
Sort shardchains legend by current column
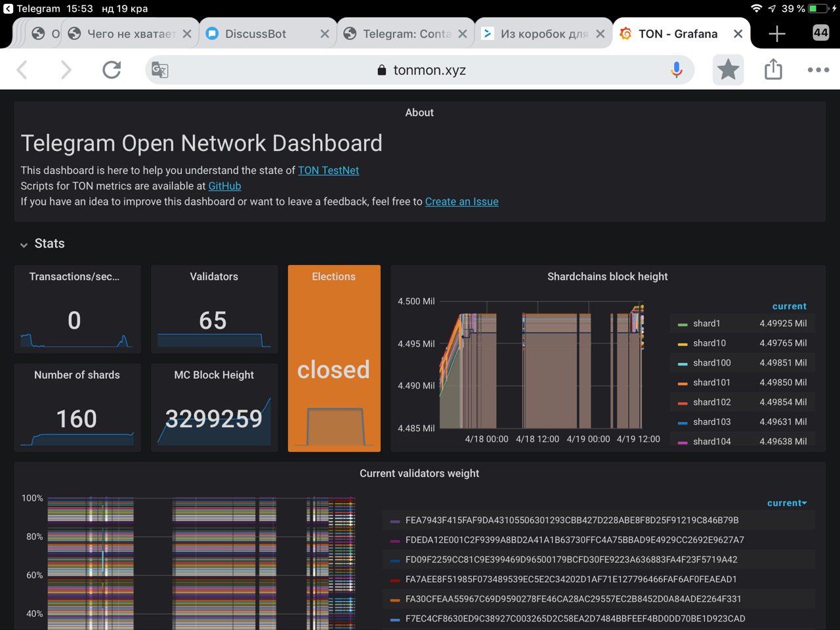point(789,306)
